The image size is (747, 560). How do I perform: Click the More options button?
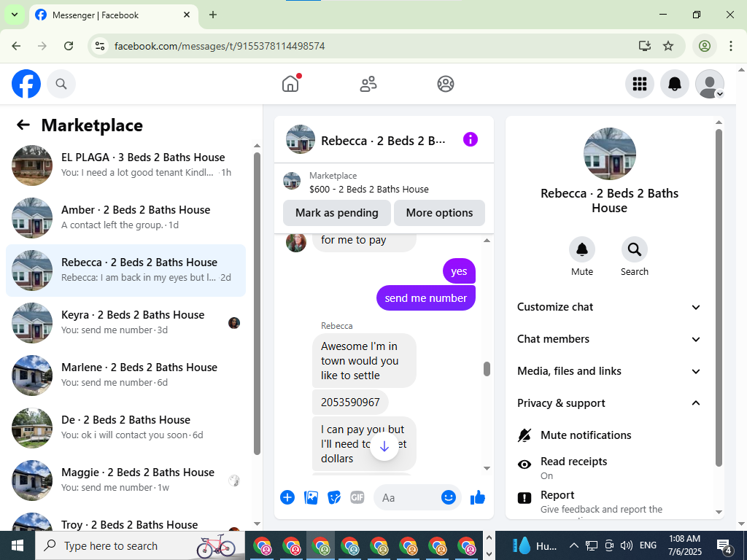[439, 213]
